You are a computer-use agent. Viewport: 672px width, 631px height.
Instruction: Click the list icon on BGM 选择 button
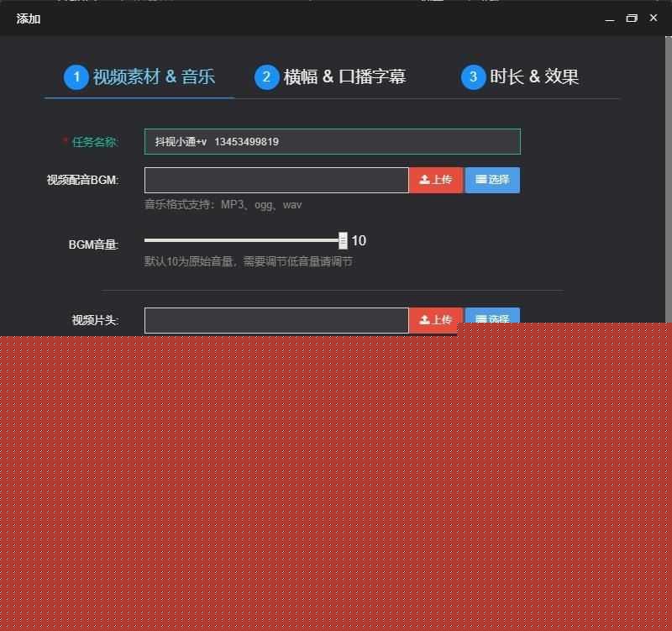click(480, 179)
